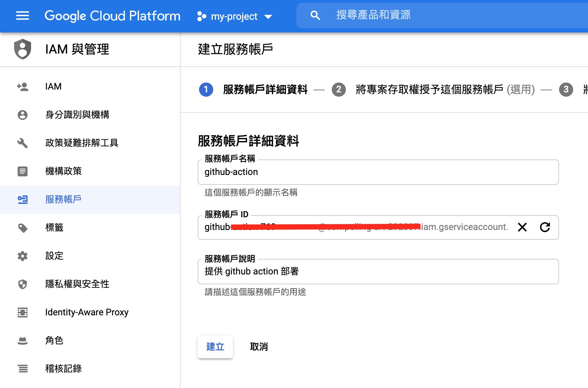Open 隱私權與安全性 page
The width and height of the screenshot is (588, 388).
point(90,284)
